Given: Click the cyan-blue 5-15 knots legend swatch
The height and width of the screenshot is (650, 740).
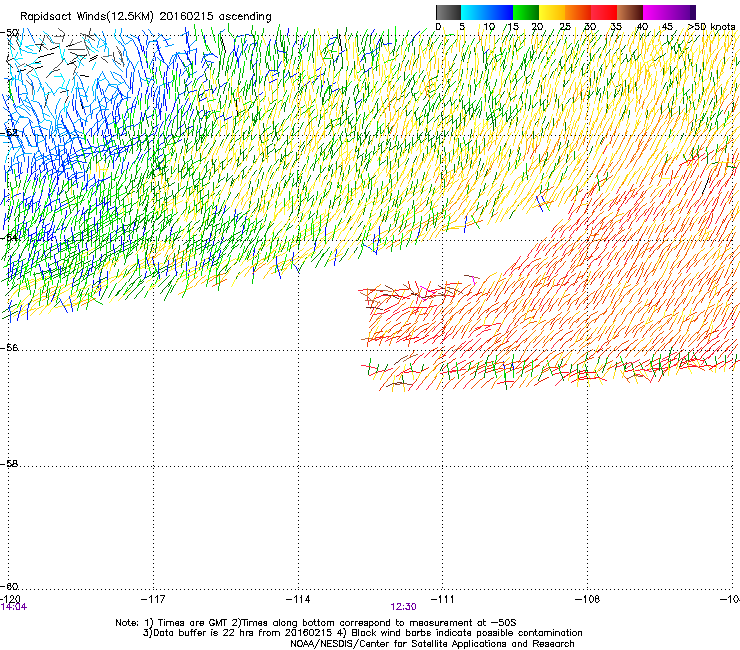Looking at the screenshot, I should [x=487, y=12].
